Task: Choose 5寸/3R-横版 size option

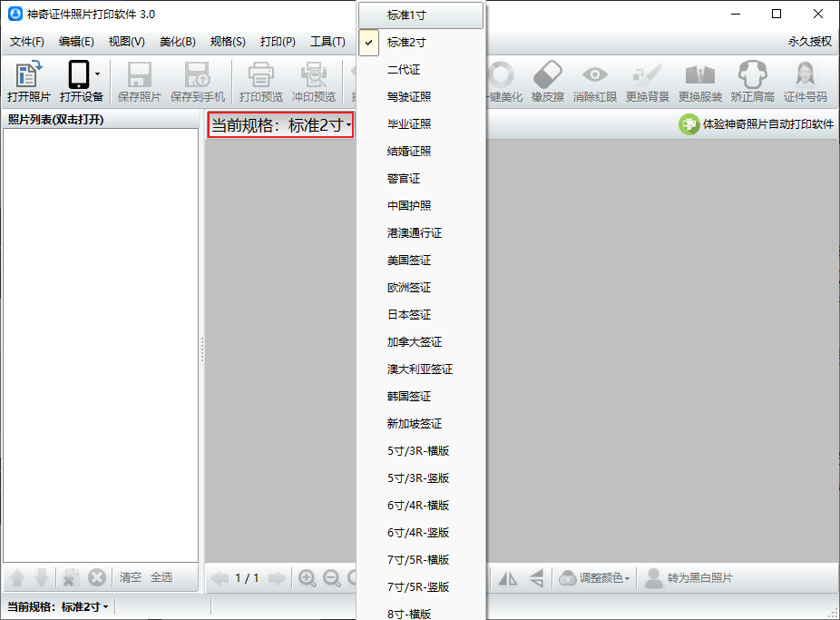Action: [x=421, y=451]
